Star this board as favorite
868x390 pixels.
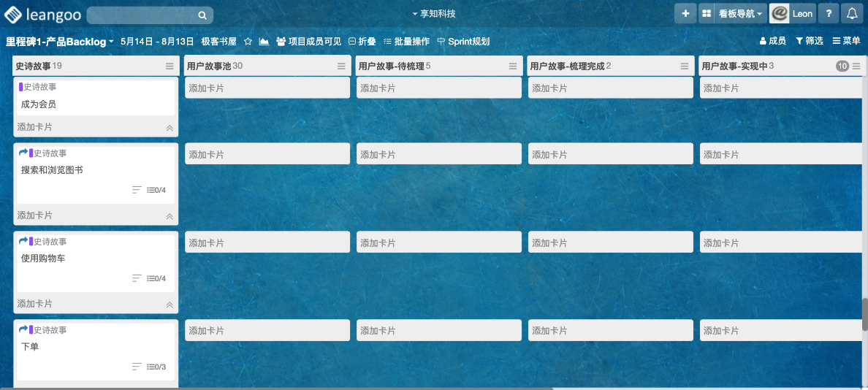248,42
